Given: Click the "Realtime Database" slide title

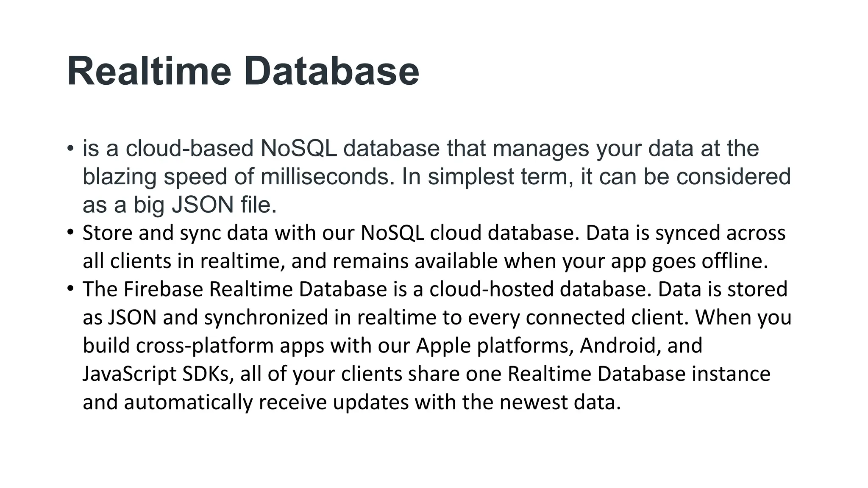Looking at the screenshot, I should click(x=243, y=71).
